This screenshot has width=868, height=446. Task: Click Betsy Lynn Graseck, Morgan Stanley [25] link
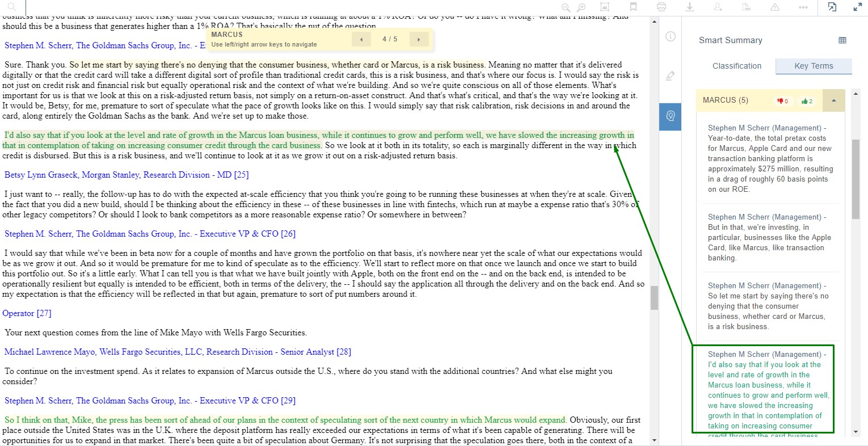tap(127, 175)
